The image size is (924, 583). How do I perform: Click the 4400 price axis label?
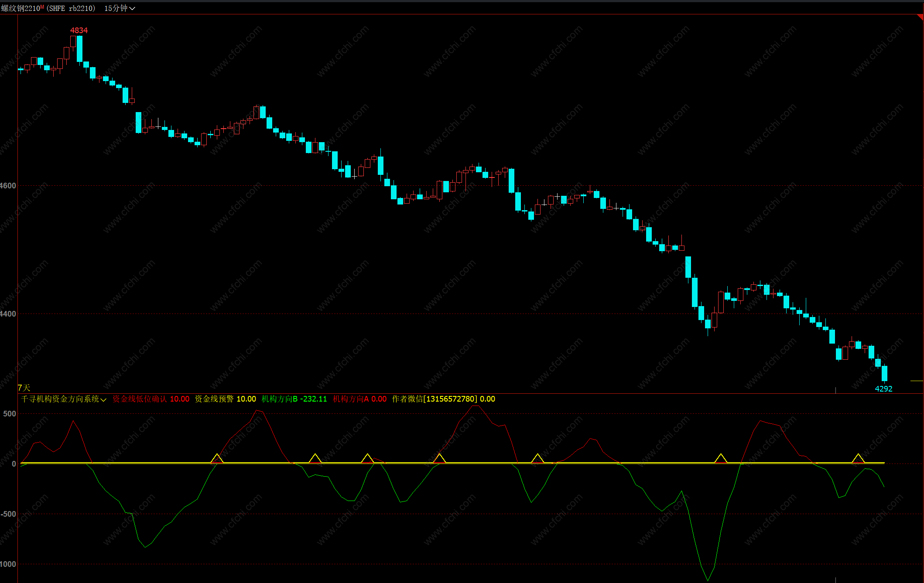[8, 314]
